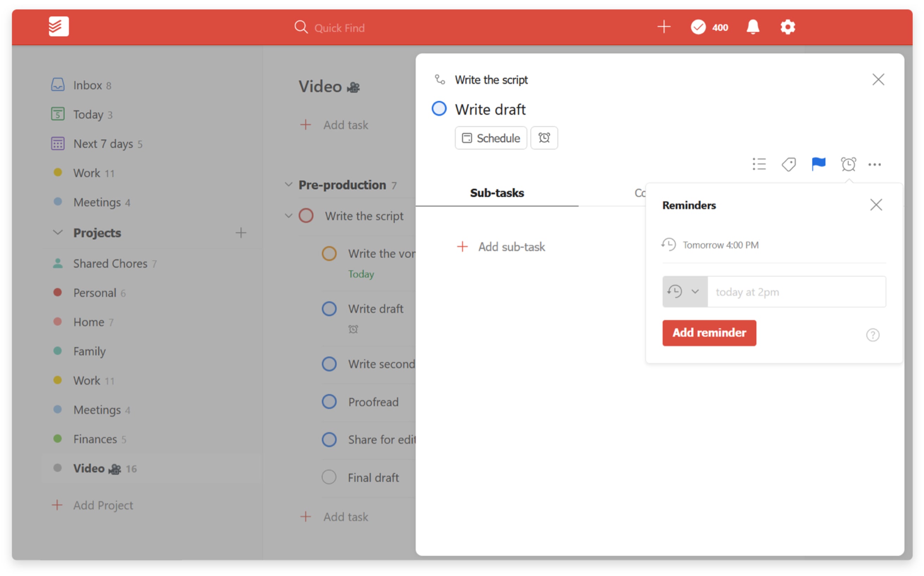Click the karma score checkmark icon
The image size is (924, 576).
[x=698, y=27]
